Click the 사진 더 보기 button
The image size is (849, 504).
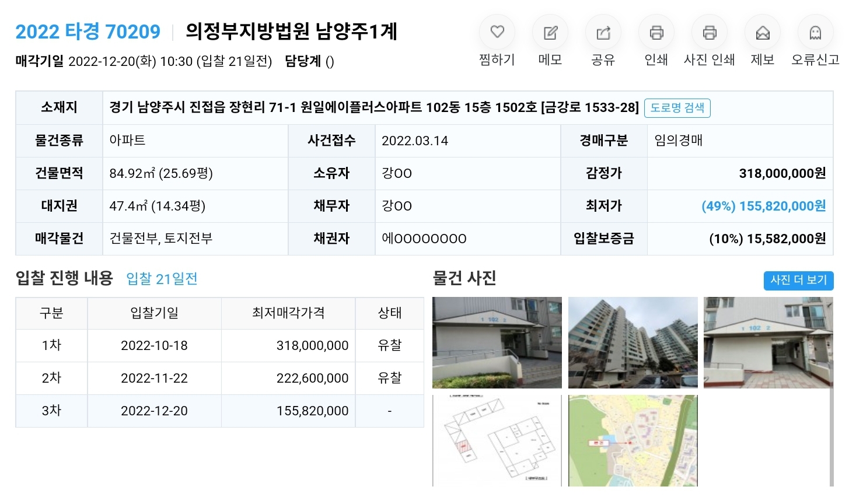pos(798,280)
